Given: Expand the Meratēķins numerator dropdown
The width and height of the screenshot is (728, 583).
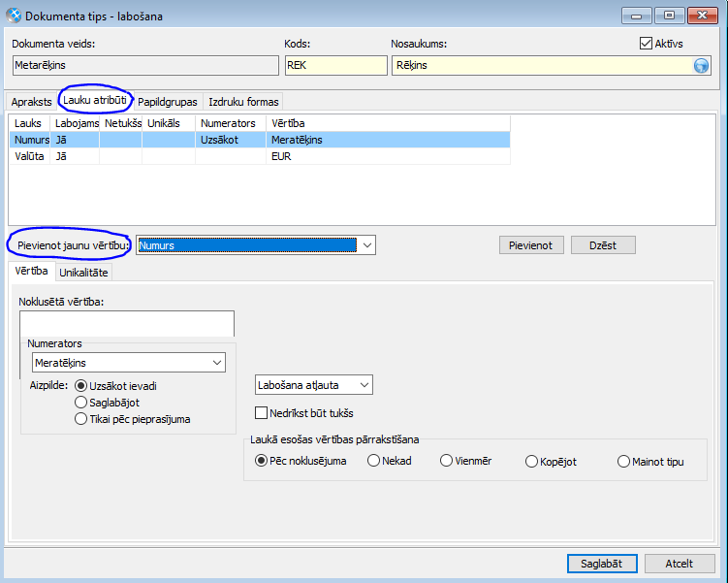Looking at the screenshot, I should [x=217, y=363].
